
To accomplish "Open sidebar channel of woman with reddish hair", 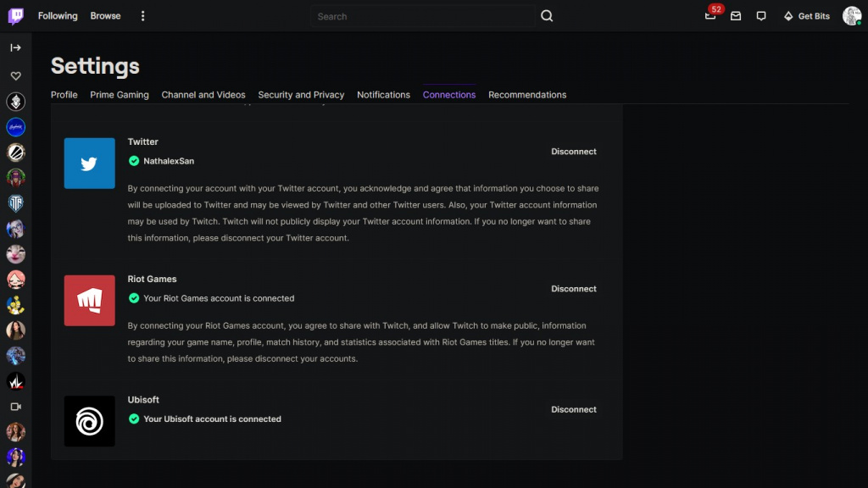I will [15, 432].
